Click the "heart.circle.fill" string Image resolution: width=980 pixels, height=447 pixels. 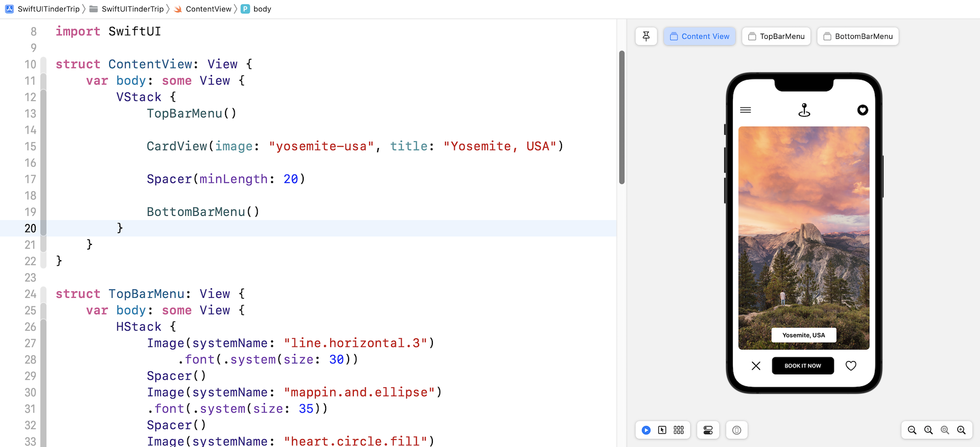click(356, 441)
